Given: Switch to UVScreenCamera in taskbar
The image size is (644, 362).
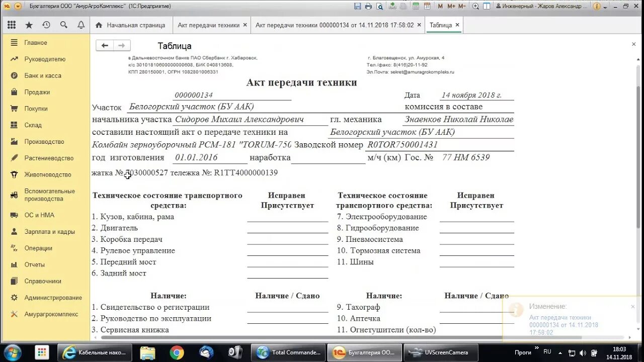Looking at the screenshot, I should (x=441, y=352).
